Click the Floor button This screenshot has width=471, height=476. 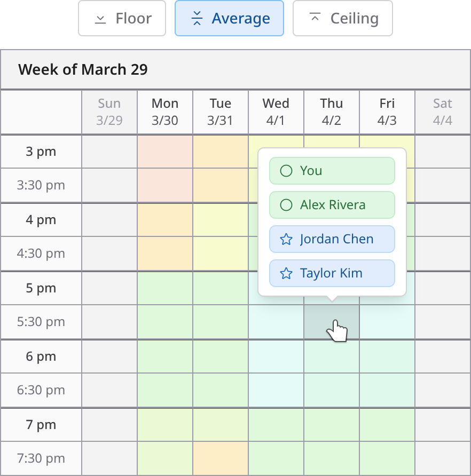point(122,18)
